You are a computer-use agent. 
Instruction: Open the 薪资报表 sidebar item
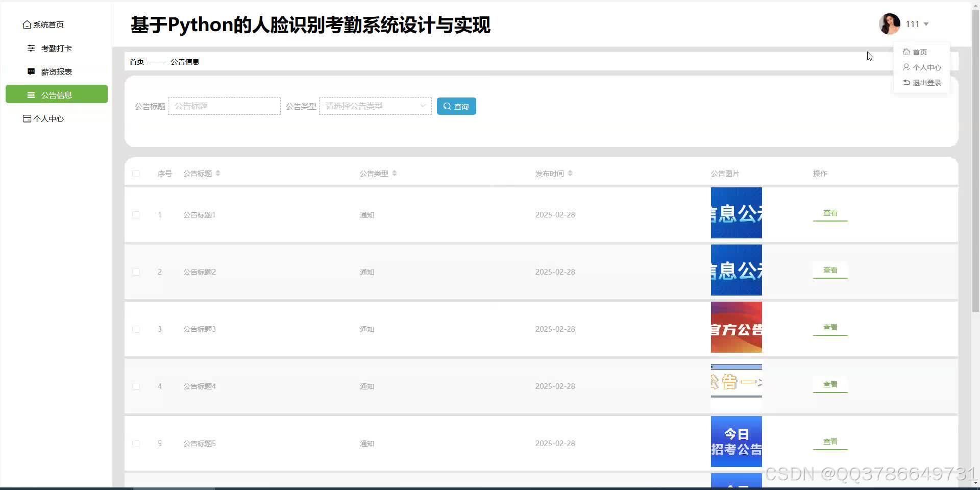pyautogui.click(x=54, y=71)
